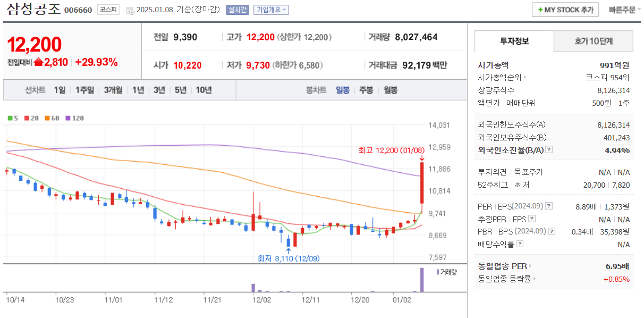Select the 1주일 line chart period
This screenshot has height=318, width=644.
click(85, 90)
